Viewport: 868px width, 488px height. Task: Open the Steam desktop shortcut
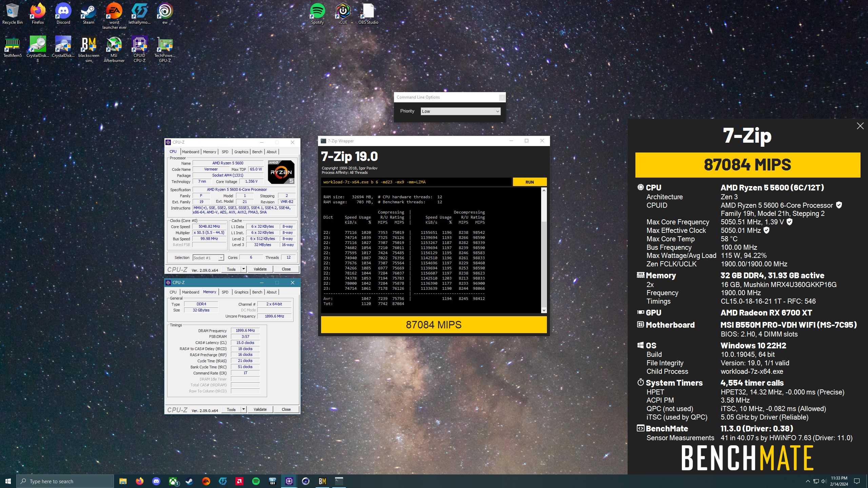(x=88, y=14)
